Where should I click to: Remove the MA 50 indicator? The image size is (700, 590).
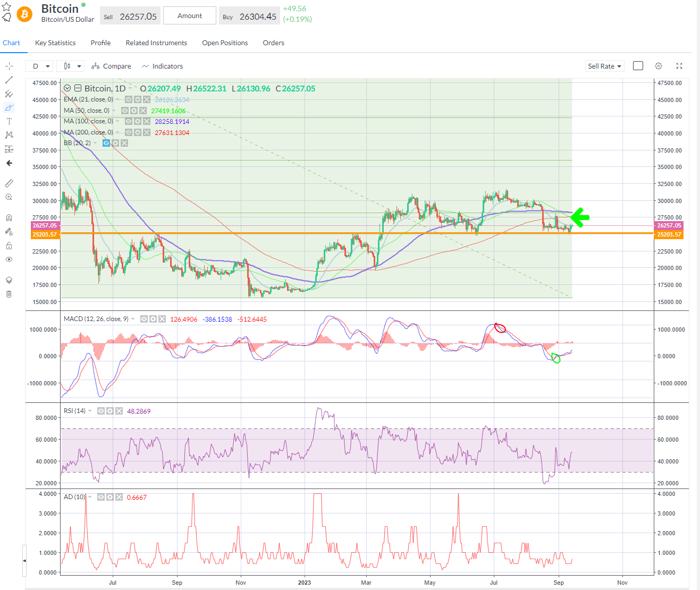(x=142, y=111)
